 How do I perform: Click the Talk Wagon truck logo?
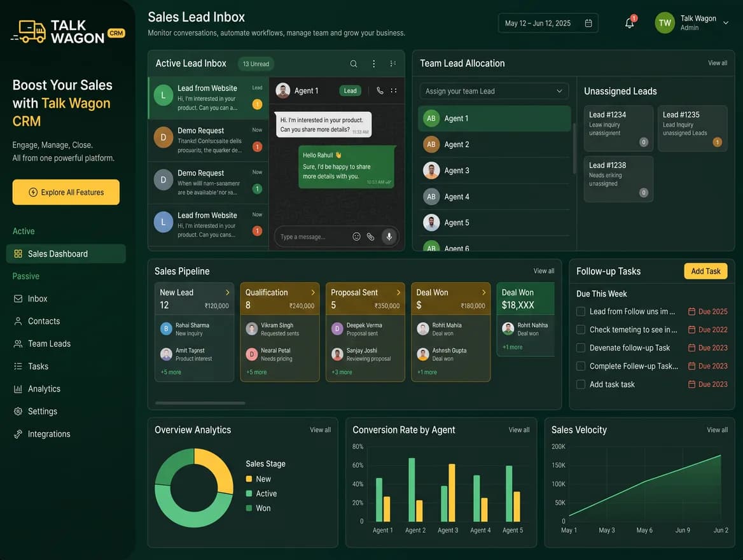tap(29, 31)
